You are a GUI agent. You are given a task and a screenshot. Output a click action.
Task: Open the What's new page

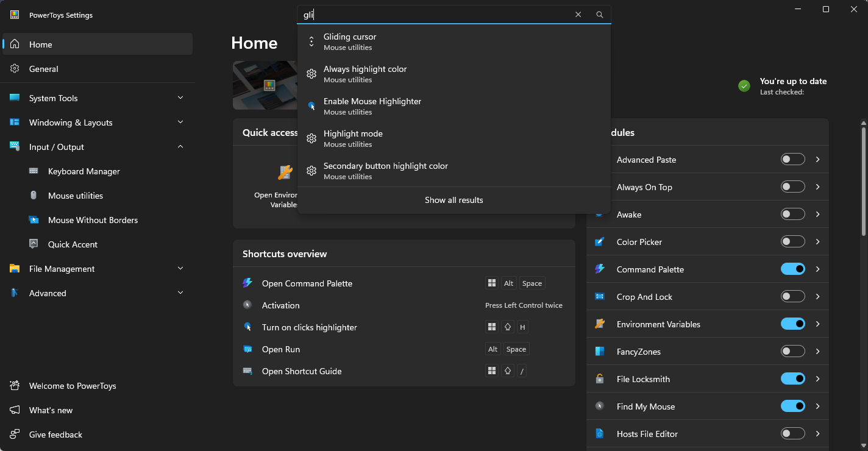(x=51, y=410)
